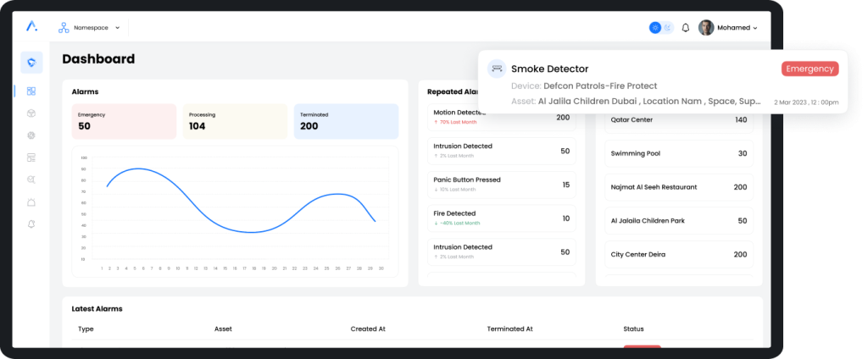The width and height of the screenshot is (868, 359).
Task: Open the alarm siren icon in sidebar
Action: 31,202
